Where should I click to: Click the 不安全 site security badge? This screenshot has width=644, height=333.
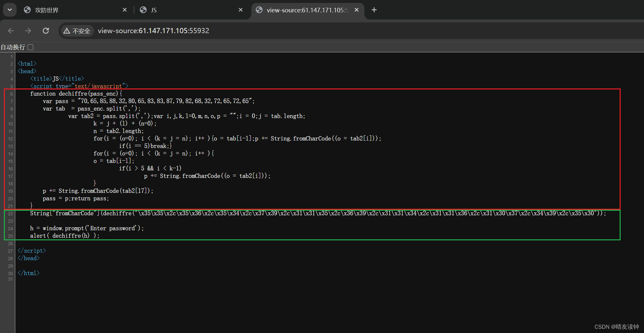pyautogui.click(x=77, y=31)
